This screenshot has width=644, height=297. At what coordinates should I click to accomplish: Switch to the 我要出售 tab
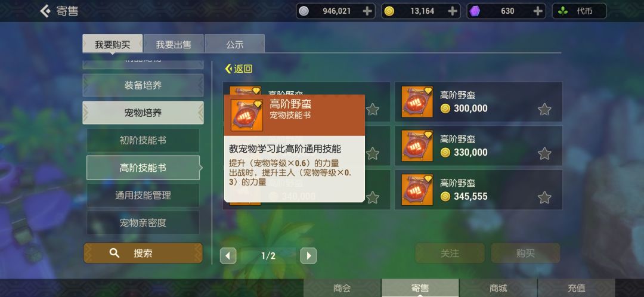tap(174, 44)
